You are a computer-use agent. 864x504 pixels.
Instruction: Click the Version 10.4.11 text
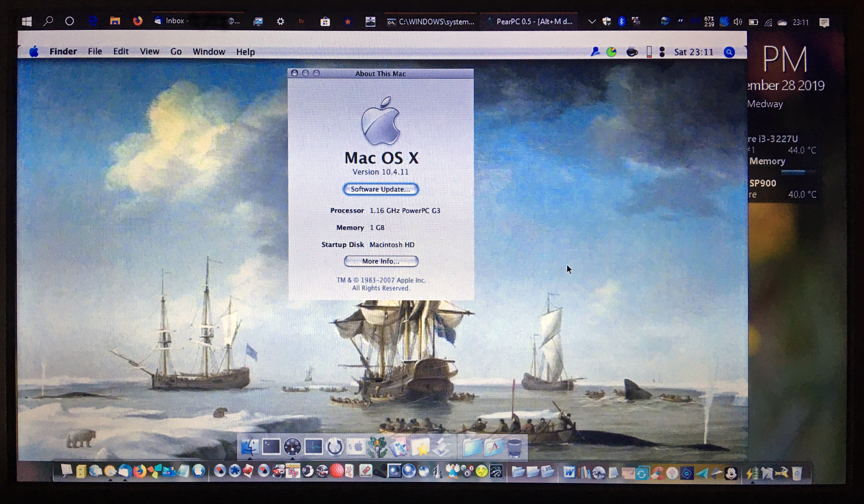point(381,172)
